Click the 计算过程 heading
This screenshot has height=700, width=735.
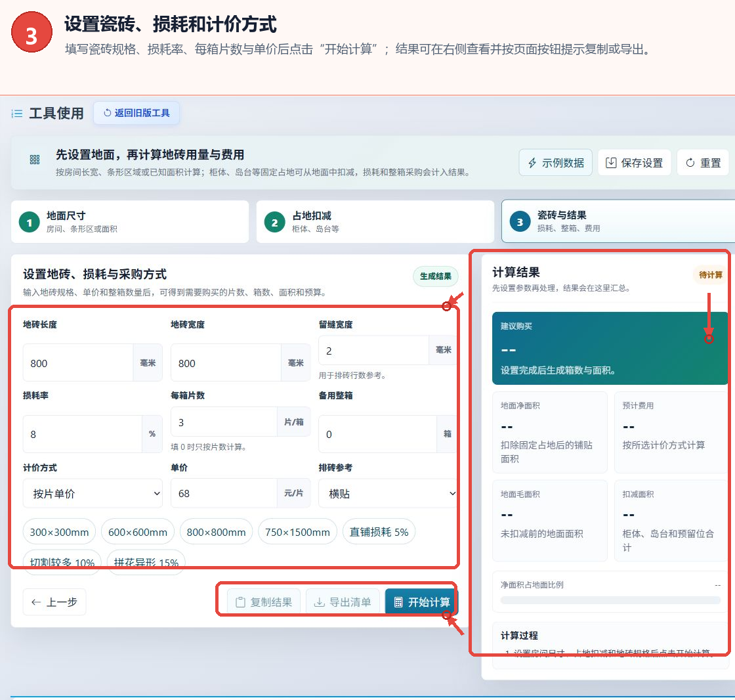[519, 635]
